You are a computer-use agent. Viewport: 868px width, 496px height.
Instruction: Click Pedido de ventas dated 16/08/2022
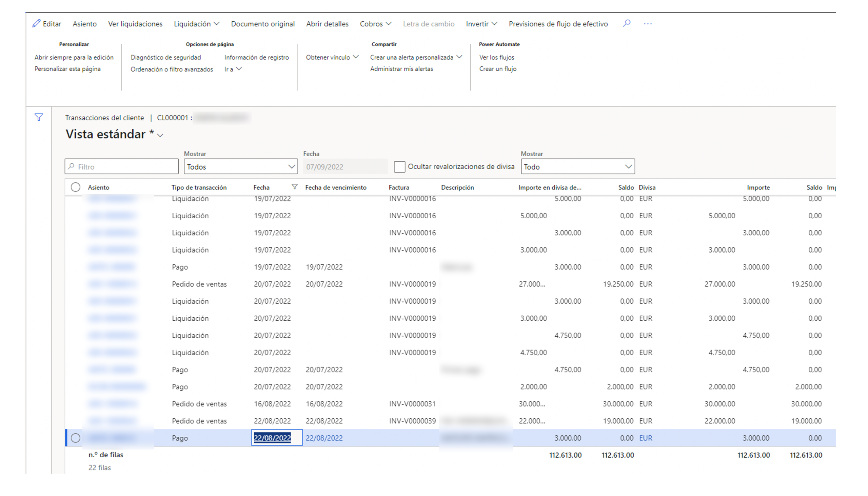click(199, 404)
